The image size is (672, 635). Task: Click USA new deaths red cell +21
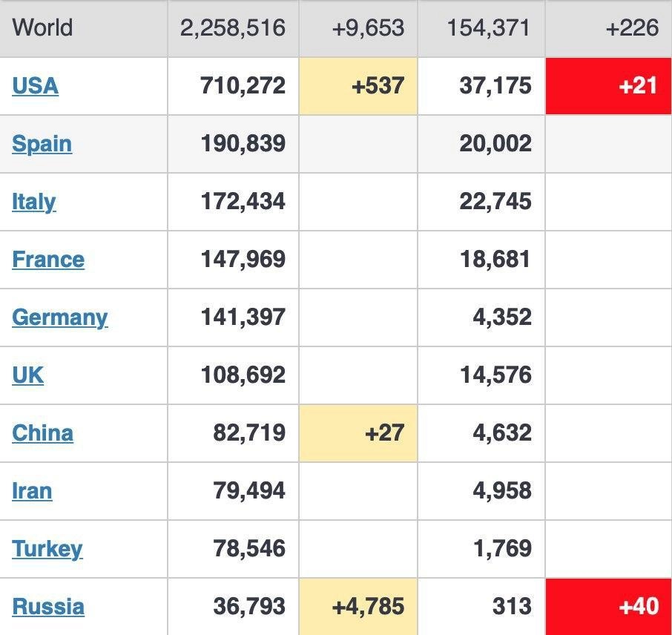pyautogui.click(x=608, y=86)
